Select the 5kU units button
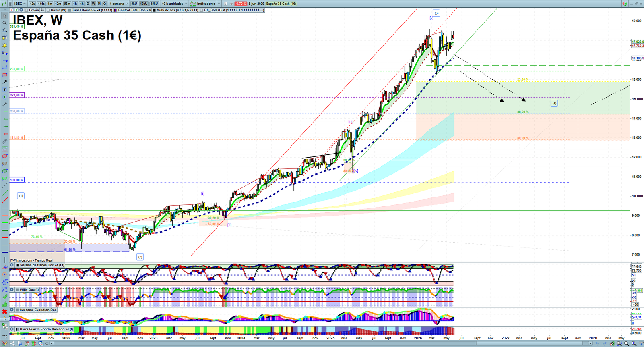The image size is (644, 347). pyautogui.click(x=134, y=4)
